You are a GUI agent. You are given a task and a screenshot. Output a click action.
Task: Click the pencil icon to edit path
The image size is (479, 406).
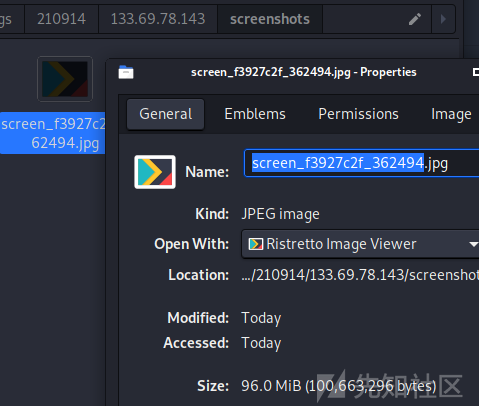(415, 19)
